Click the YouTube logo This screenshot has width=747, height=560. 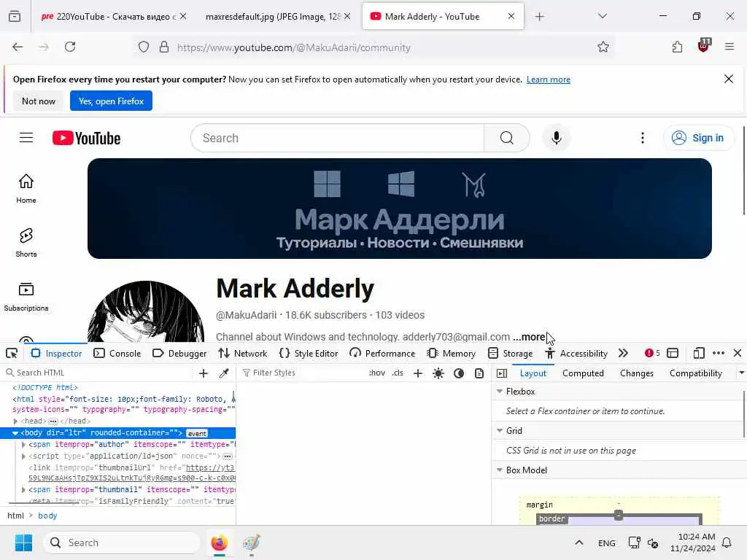86,138
